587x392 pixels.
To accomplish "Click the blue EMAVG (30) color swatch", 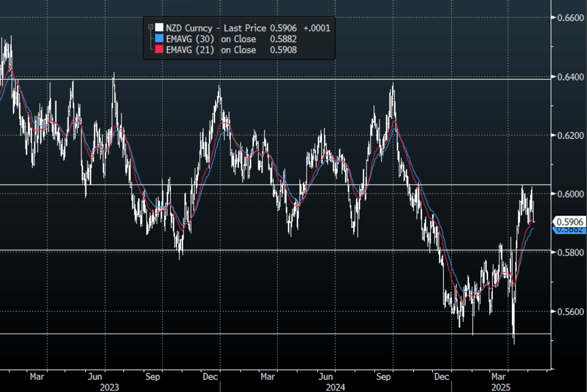I will (158, 39).
